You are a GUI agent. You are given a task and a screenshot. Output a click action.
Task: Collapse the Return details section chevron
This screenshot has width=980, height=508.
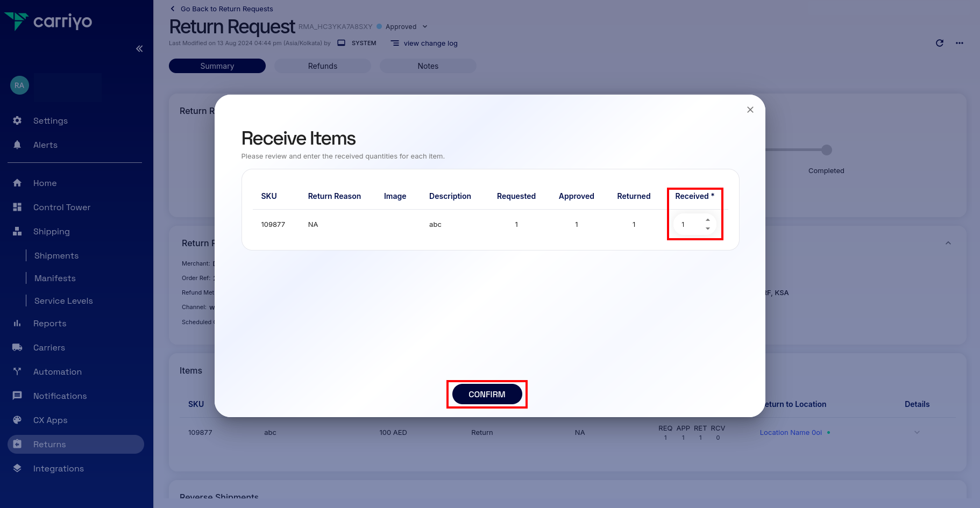tap(948, 243)
